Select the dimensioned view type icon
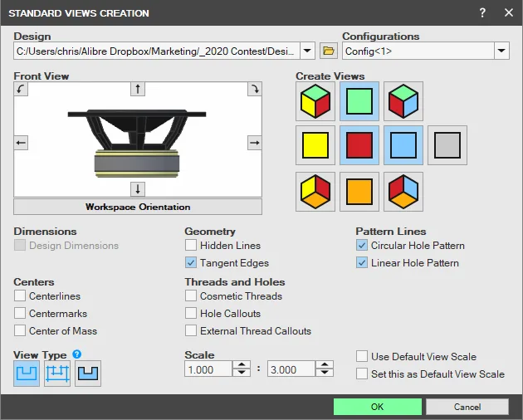Image resolution: width=523 pixels, height=420 pixels. click(x=57, y=374)
